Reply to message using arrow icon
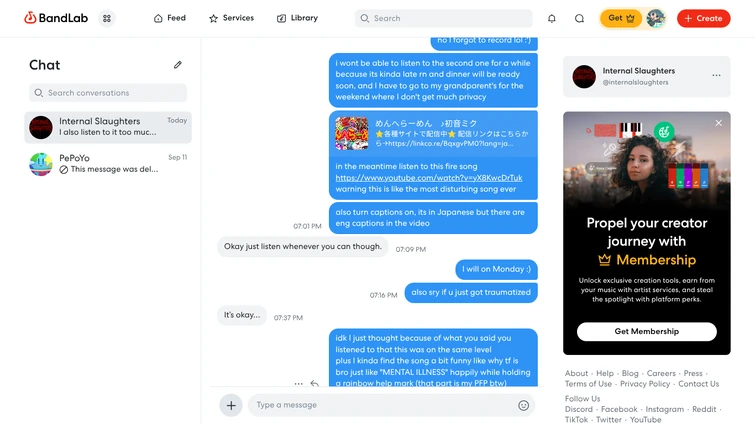Viewport: 755px width, 424px height. coord(314,384)
